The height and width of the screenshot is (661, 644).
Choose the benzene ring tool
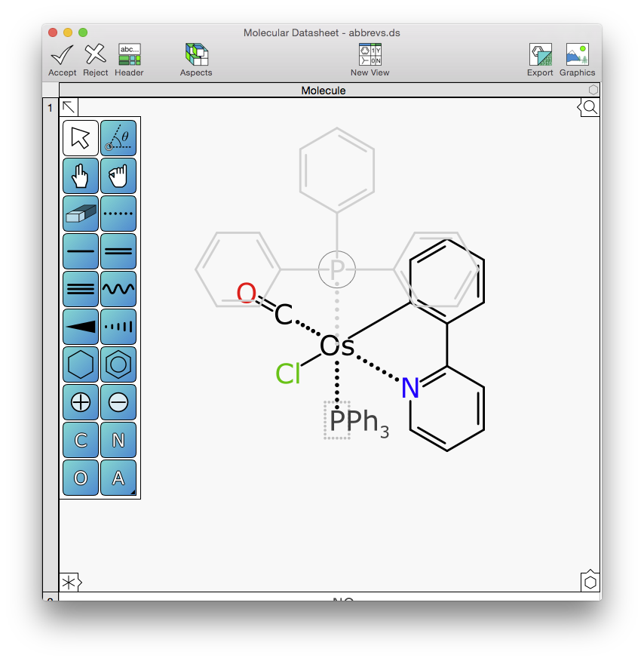coord(118,364)
